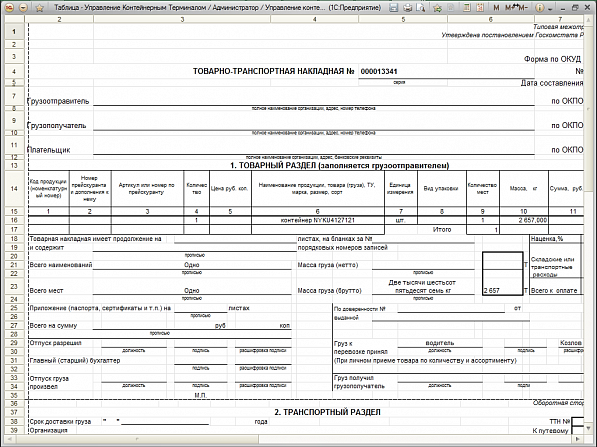The image size is (597, 447).
Task: Click the Плательщик label
Action: (49, 150)
